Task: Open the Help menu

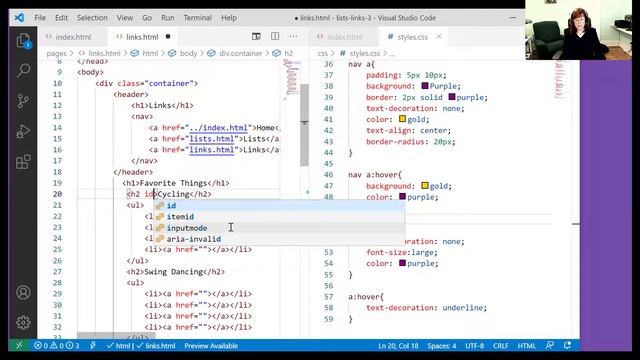Action: click(x=229, y=18)
